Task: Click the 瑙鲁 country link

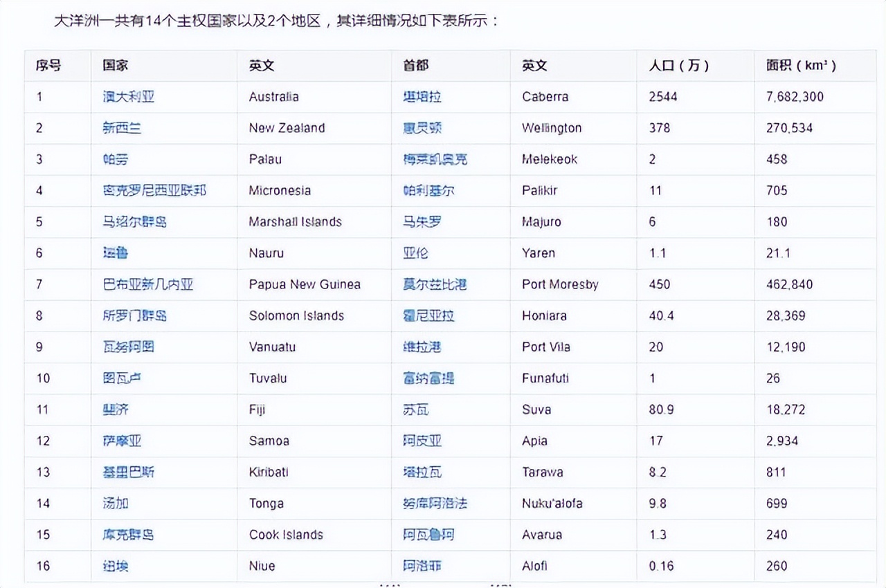Action: 114,253
